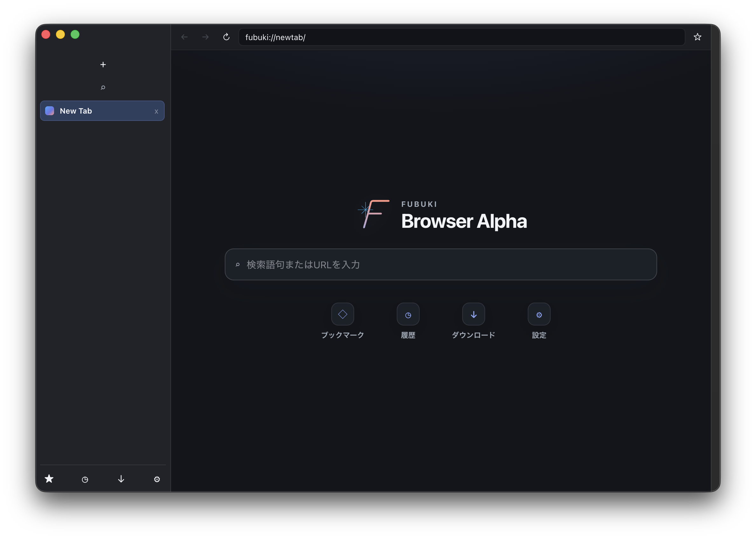Open ダウンロード shortcut arrow icon
Image resolution: width=756 pixels, height=539 pixels.
[x=473, y=314]
